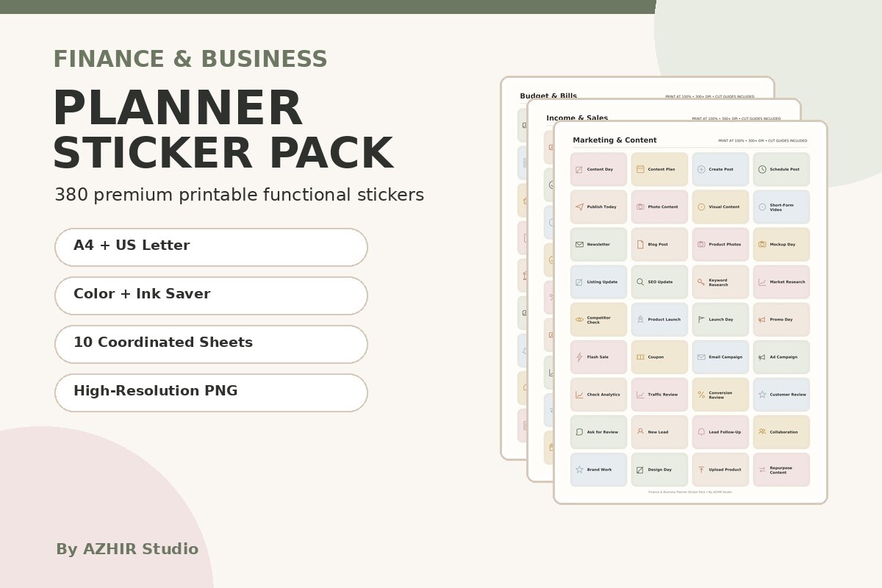This screenshot has height=588, width=882.
Task: Click the Income & Sales sheet title
Action: coord(577,118)
